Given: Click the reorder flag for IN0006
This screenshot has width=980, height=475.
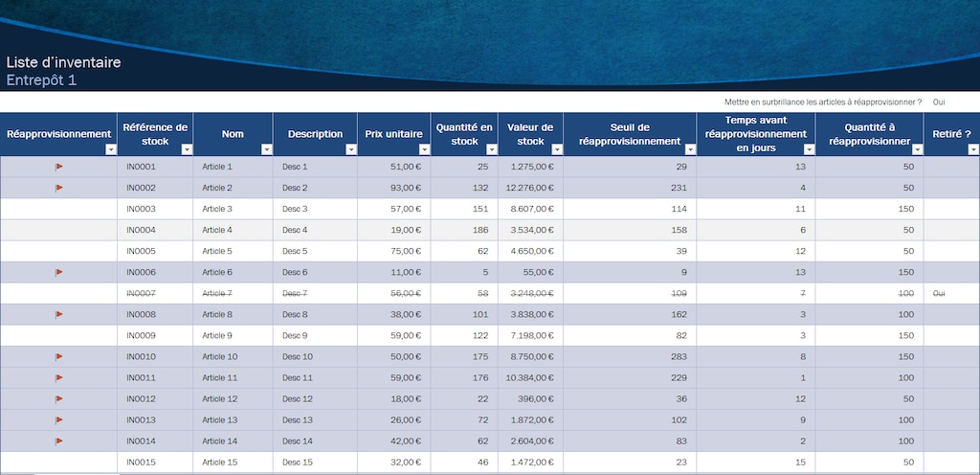Looking at the screenshot, I should click(x=58, y=273).
